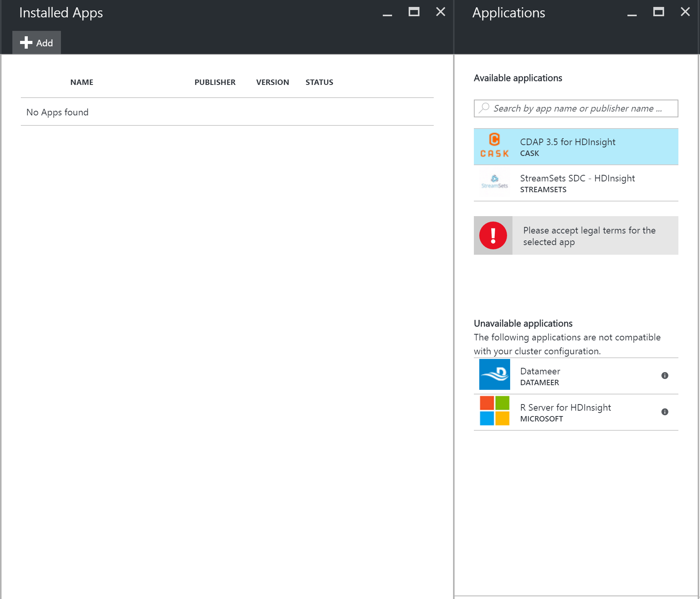Image resolution: width=700 pixels, height=599 pixels.
Task: Sort by the STATUS column header
Action: [x=320, y=82]
